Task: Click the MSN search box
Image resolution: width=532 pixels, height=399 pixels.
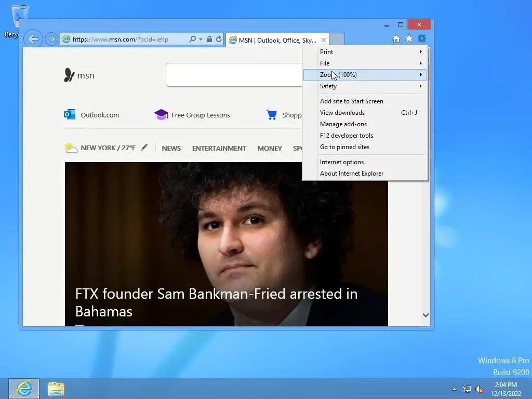Action: 234,75
